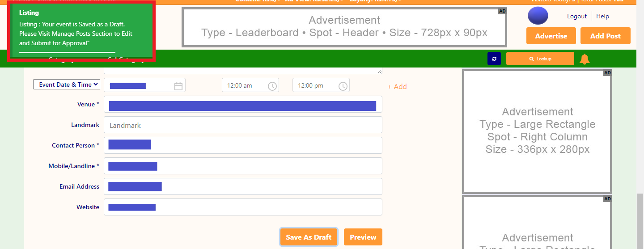Open notifications via the bell icon
Image resolution: width=644 pixels, height=249 pixels.
coord(585,59)
